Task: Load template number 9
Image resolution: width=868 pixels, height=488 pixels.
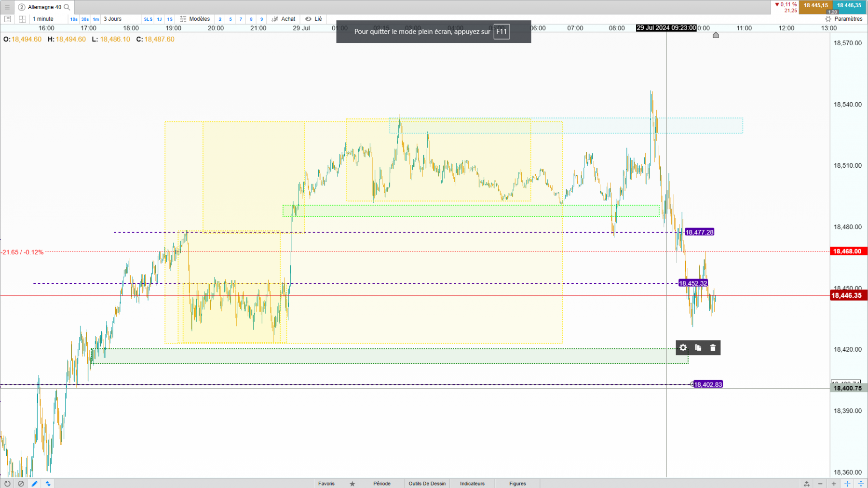Action: [x=262, y=19]
